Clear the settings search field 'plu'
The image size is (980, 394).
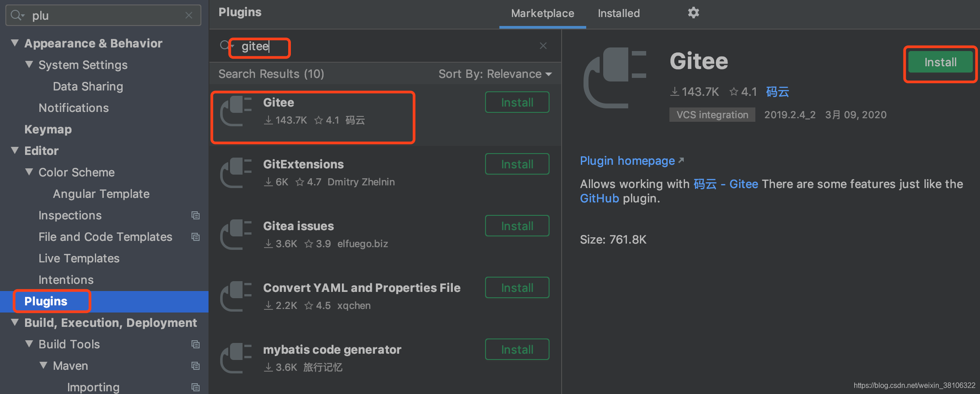click(189, 16)
